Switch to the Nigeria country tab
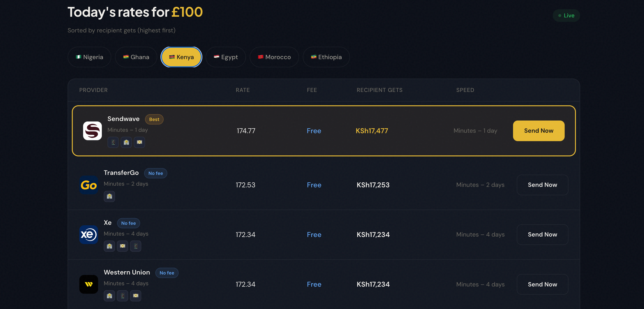This screenshot has width=644, height=309. coord(90,57)
